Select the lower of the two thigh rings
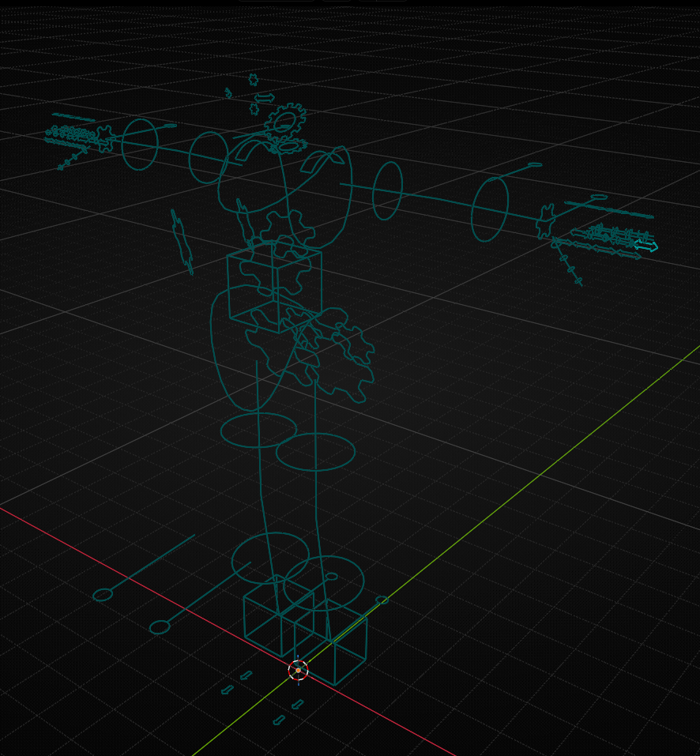 click(315, 452)
